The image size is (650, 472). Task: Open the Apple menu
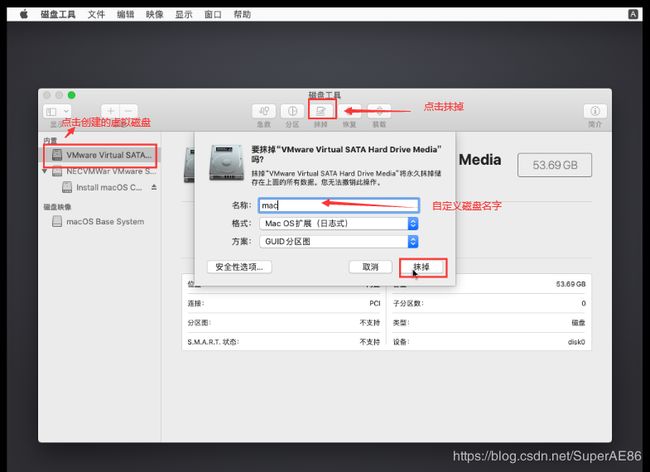[x=24, y=15]
